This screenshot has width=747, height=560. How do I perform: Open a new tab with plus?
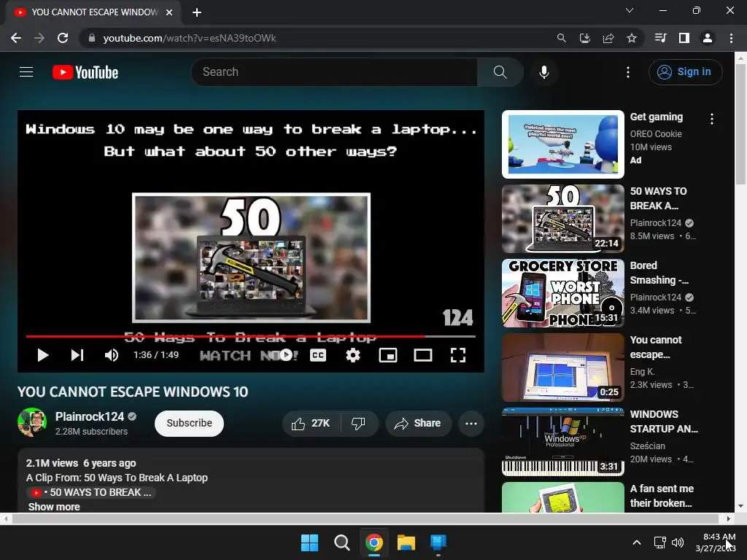(197, 12)
